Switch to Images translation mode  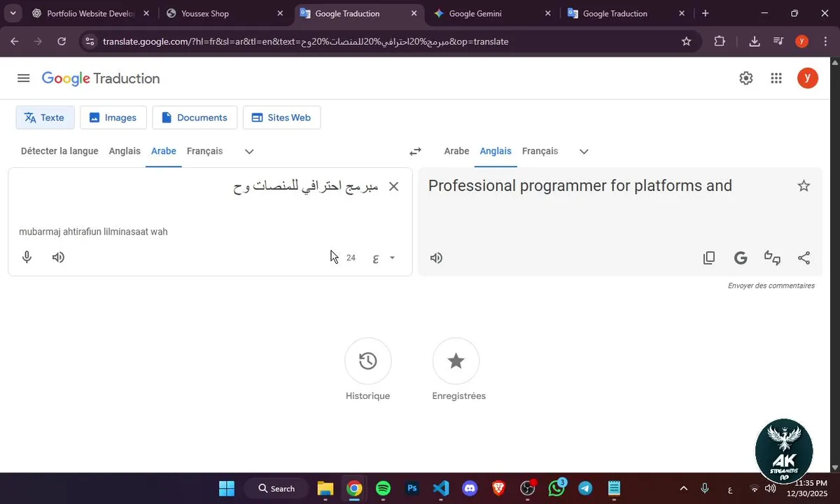point(113,118)
